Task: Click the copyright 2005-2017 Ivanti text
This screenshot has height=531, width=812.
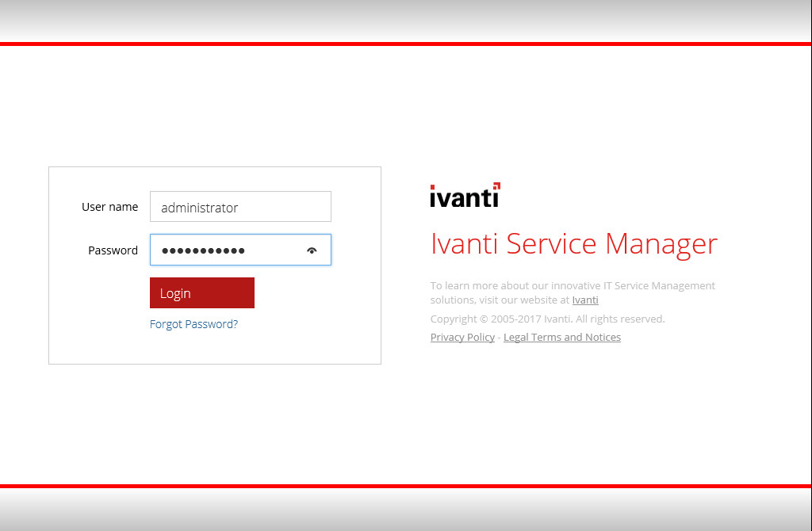Action: point(547,319)
